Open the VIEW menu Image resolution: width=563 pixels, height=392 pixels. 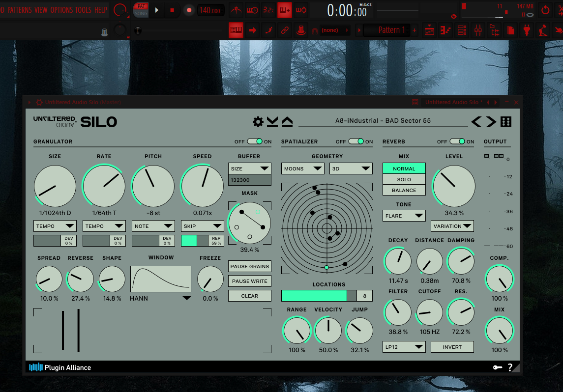pos(41,10)
